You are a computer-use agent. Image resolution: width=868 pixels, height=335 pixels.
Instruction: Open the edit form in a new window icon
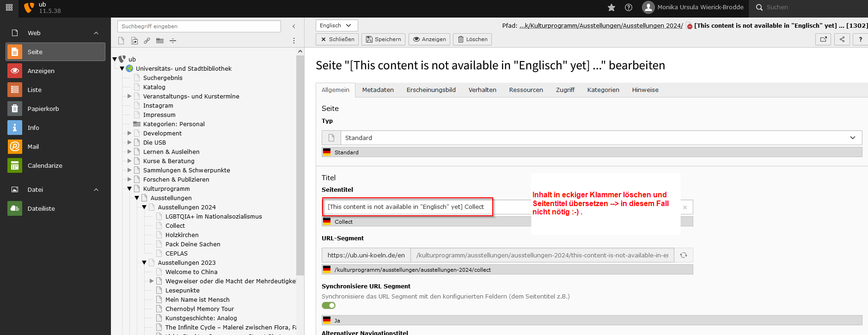click(823, 39)
